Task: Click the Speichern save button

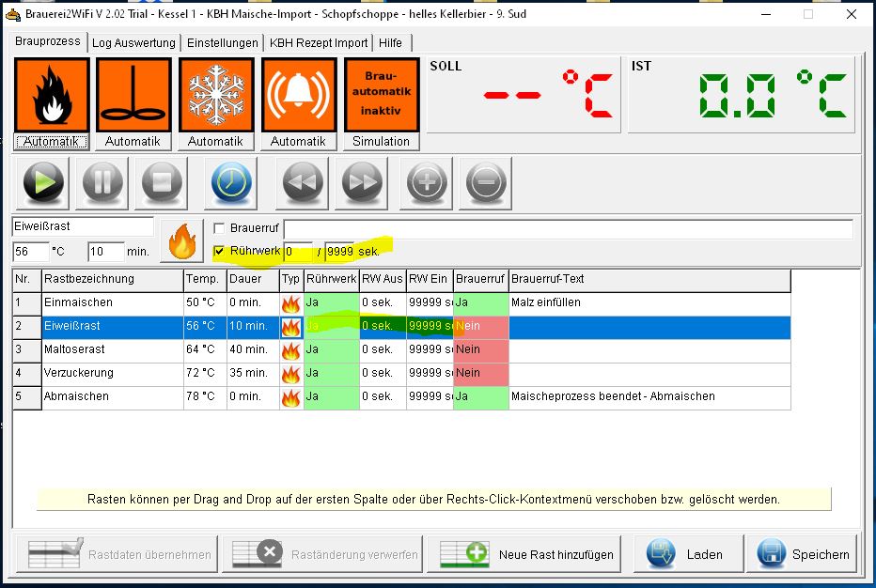Action: 804,554
